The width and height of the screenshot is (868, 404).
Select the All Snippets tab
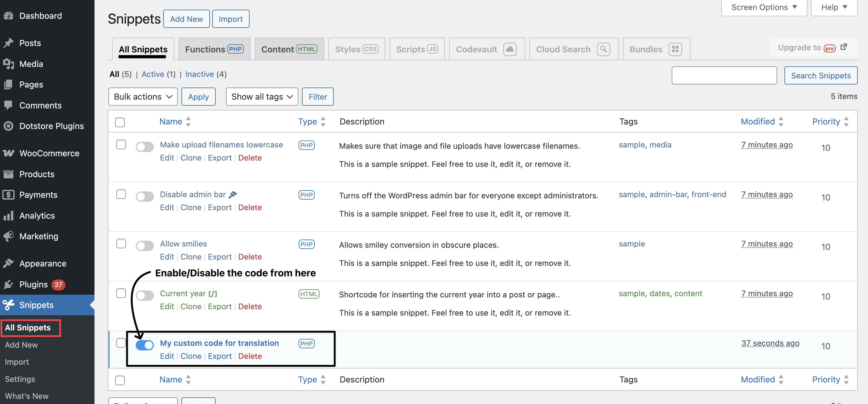[x=143, y=49]
